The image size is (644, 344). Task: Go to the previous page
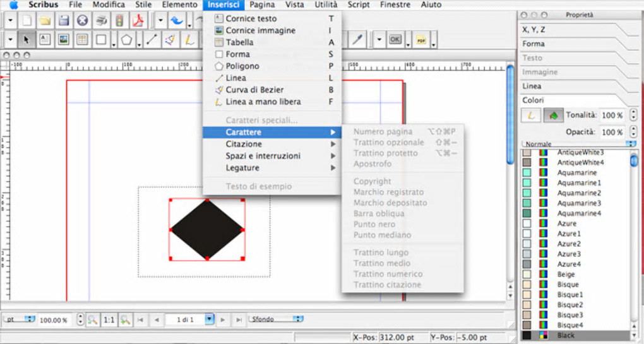point(157,319)
